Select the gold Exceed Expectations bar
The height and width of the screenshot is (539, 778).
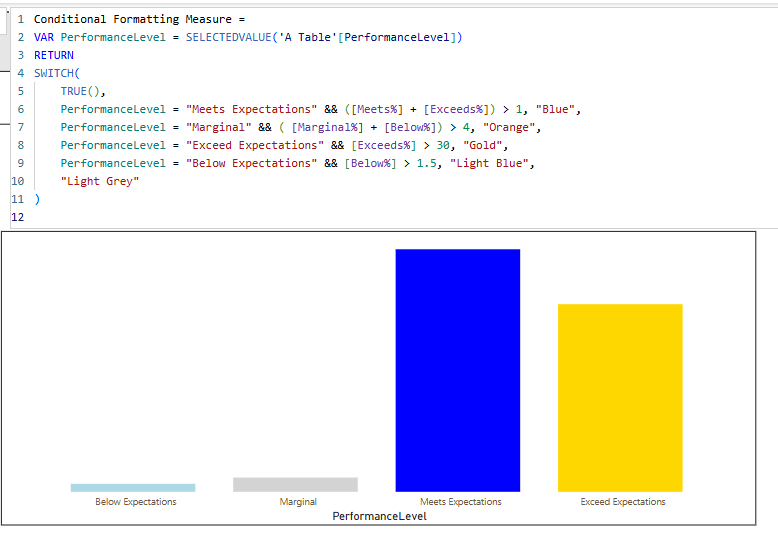click(x=620, y=398)
